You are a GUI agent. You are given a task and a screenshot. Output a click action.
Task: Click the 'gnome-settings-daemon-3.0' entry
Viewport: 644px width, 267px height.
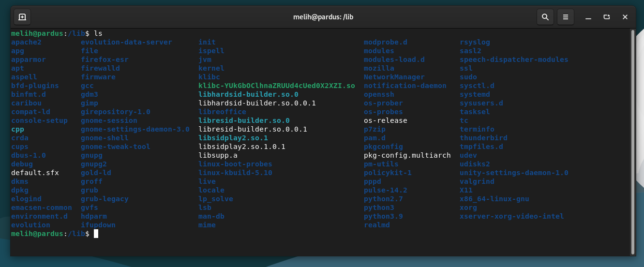point(135,129)
